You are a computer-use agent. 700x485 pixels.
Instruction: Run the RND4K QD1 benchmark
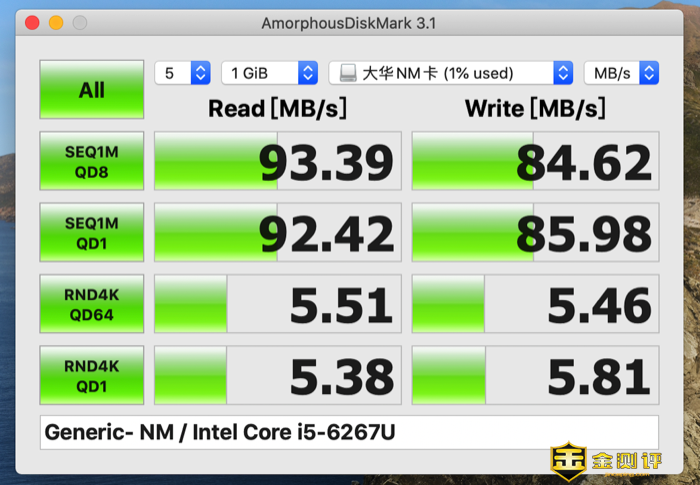(92, 375)
